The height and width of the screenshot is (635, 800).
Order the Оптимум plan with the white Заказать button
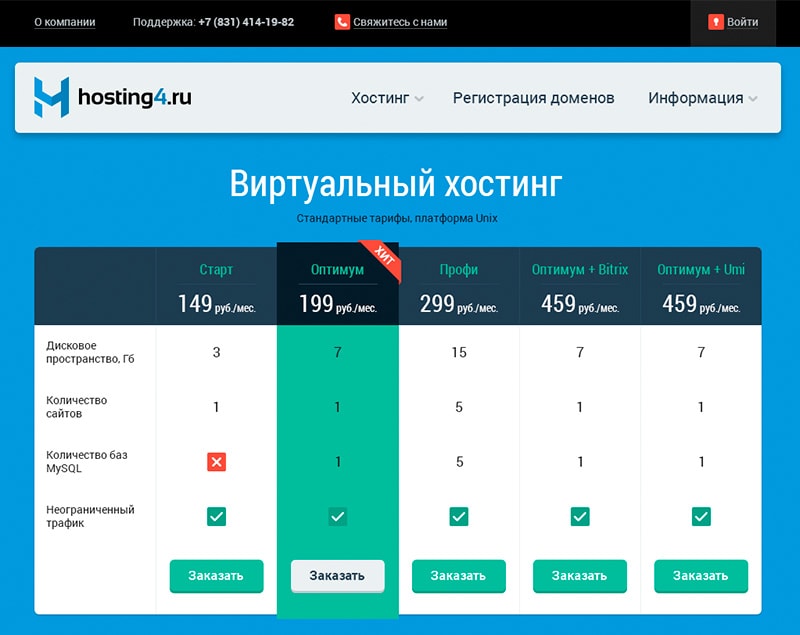coord(337,576)
